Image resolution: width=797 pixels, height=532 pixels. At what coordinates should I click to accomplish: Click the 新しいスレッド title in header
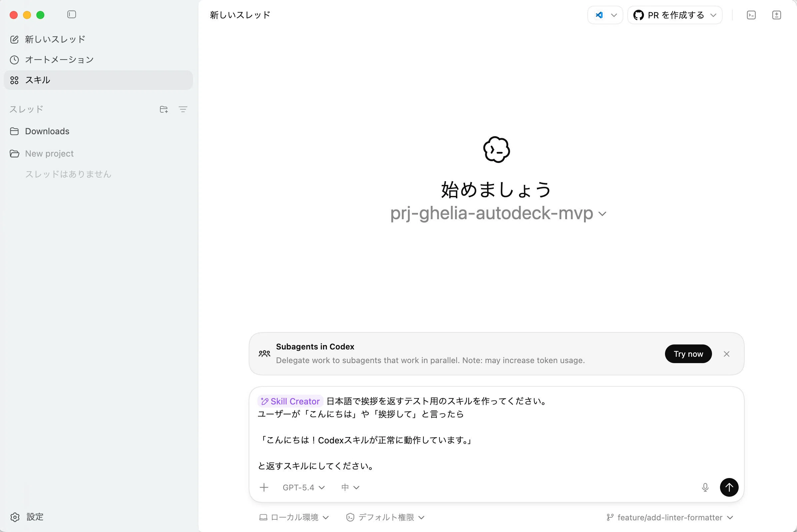[240, 15]
